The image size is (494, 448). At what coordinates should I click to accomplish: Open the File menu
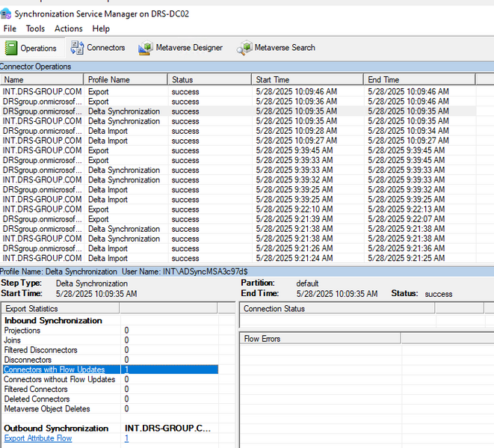[10, 28]
